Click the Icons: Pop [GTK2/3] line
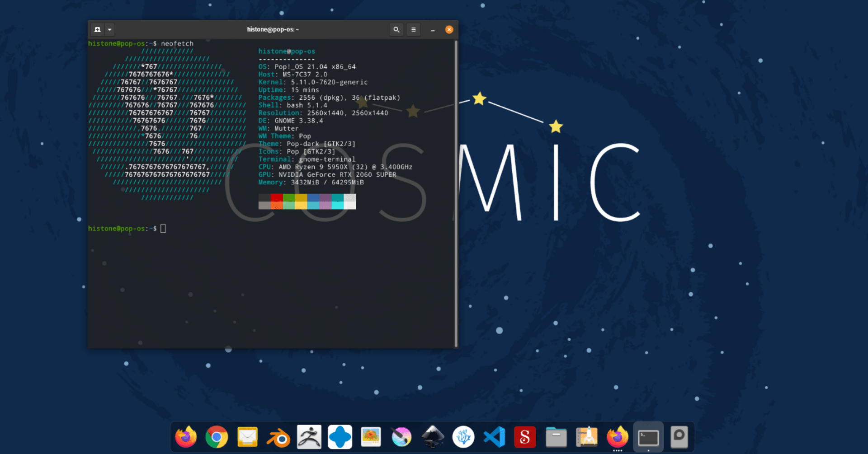Image resolution: width=868 pixels, height=454 pixels. pos(297,151)
